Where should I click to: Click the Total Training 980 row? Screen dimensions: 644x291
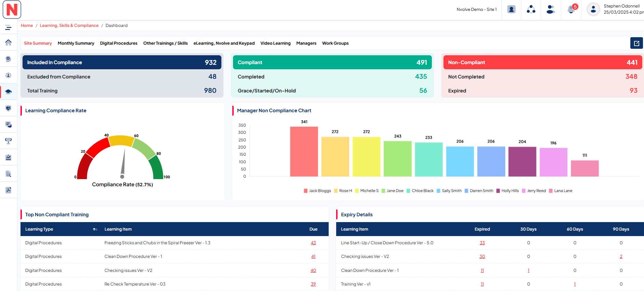click(122, 91)
